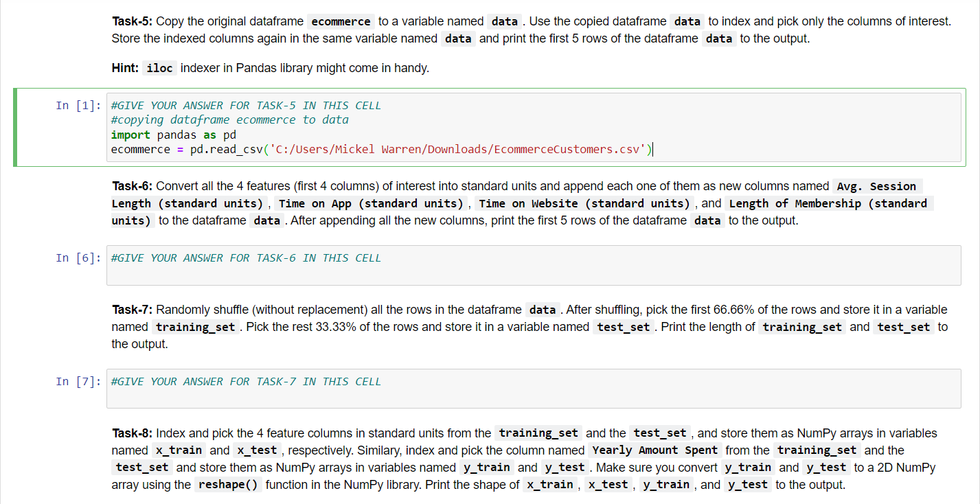Click the iloc hint code snippet

(159, 68)
